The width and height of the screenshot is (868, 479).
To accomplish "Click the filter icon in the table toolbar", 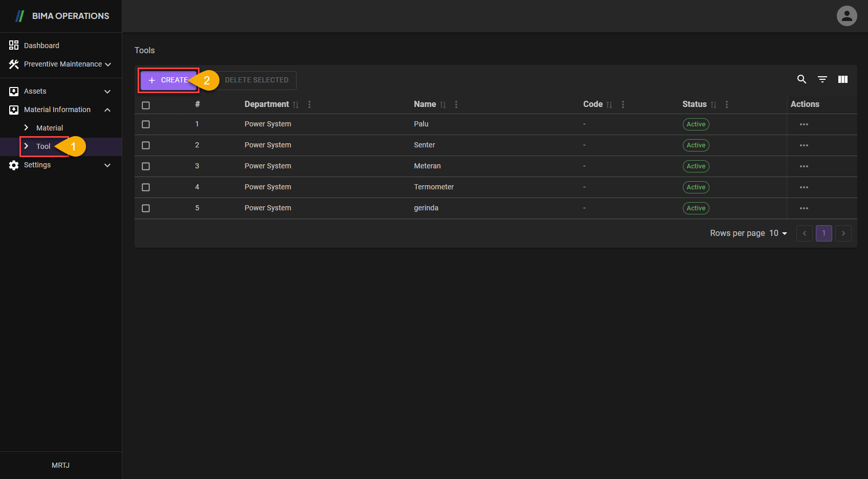I will coord(822,79).
